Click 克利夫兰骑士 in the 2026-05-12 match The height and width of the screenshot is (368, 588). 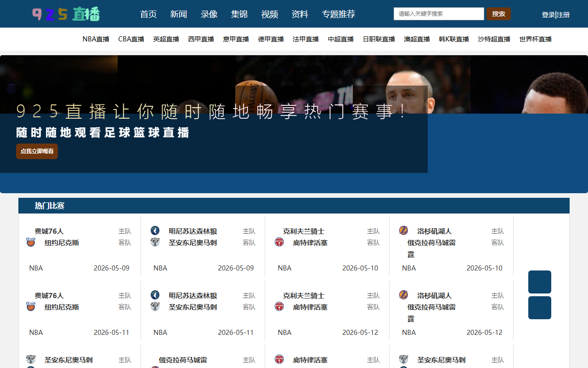pyautogui.click(x=304, y=295)
